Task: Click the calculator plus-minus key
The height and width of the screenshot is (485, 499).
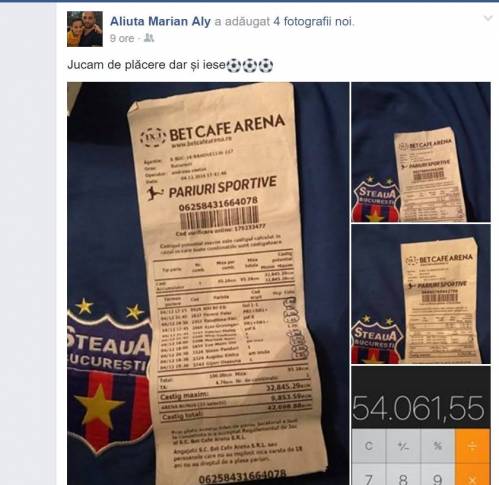Action: [x=403, y=446]
